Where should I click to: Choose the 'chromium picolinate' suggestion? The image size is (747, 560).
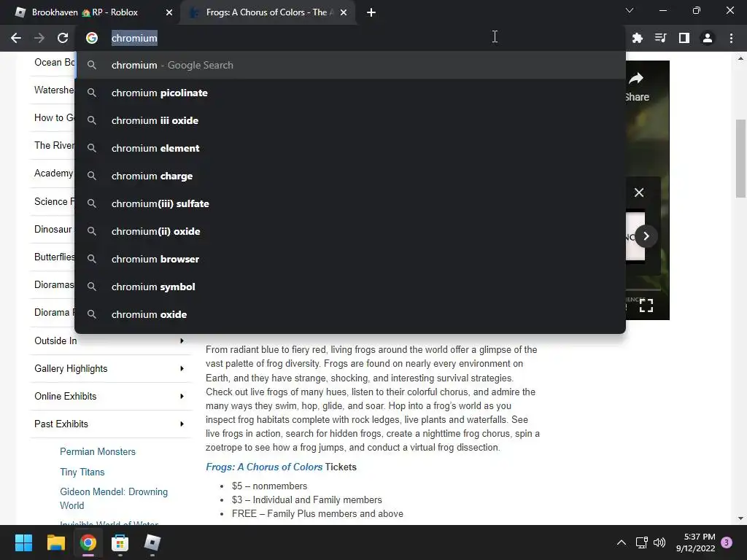point(350,93)
